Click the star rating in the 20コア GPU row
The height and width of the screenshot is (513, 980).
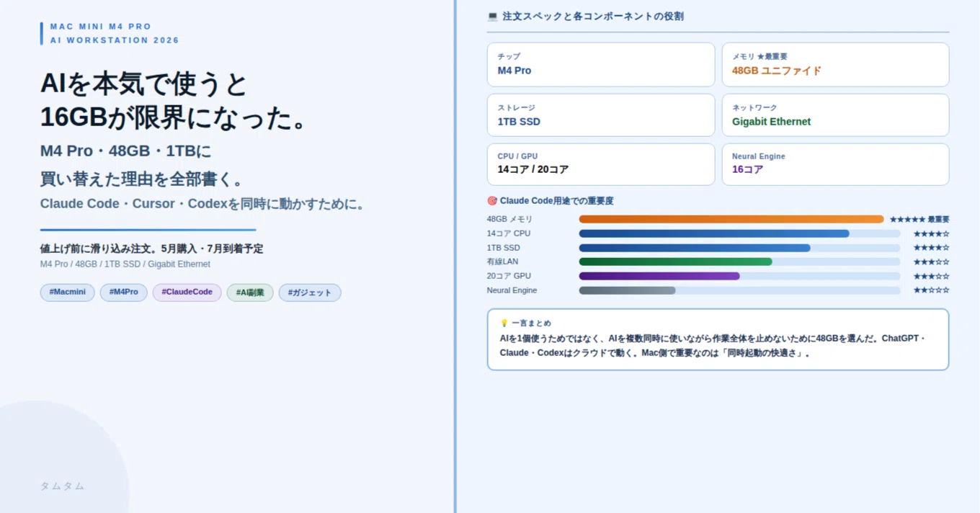(x=931, y=276)
